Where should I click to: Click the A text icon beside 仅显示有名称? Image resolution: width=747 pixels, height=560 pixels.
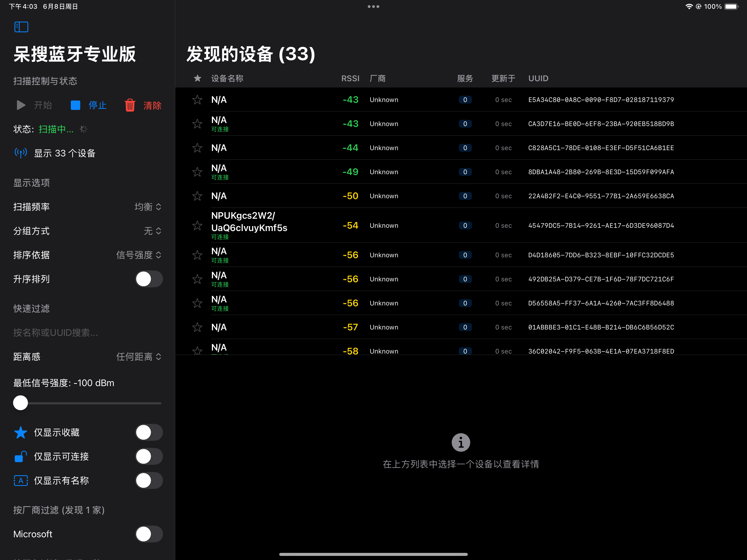point(21,480)
